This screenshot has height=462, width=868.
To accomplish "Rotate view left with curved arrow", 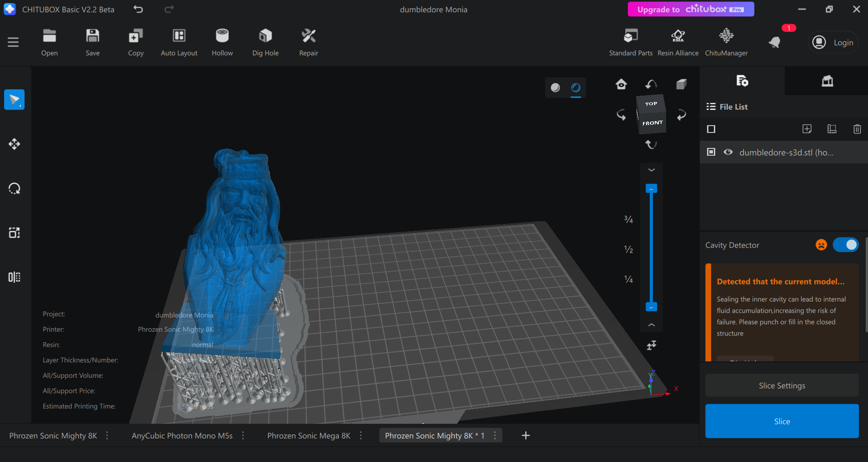I will [x=621, y=115].
